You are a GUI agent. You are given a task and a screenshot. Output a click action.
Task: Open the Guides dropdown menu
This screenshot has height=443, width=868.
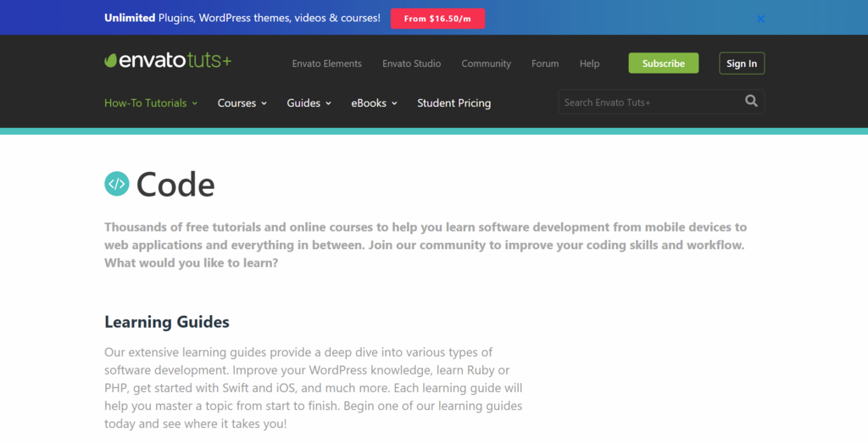(309, 102)
